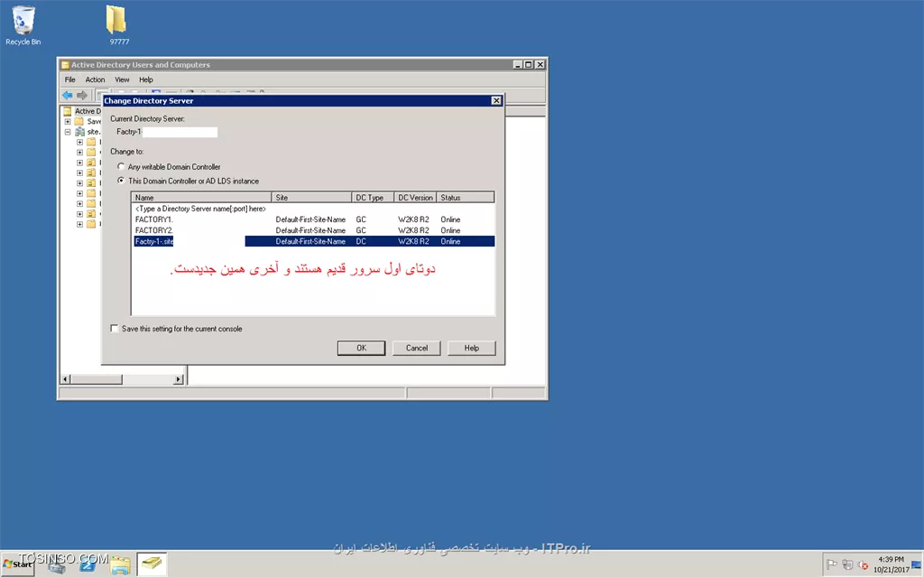
Task: Click the Online status in the FACTORY2. row
Action: click(x=450, y=230)
